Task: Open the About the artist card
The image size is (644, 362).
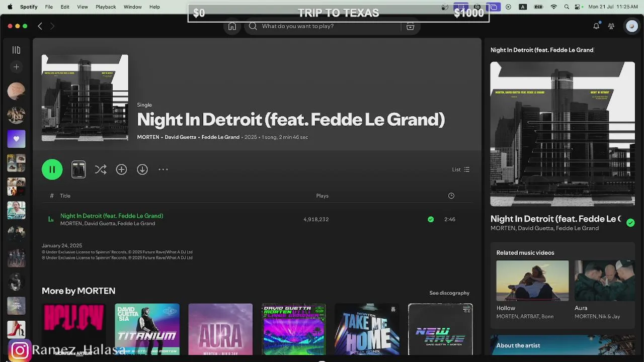Action: point(562,345)
